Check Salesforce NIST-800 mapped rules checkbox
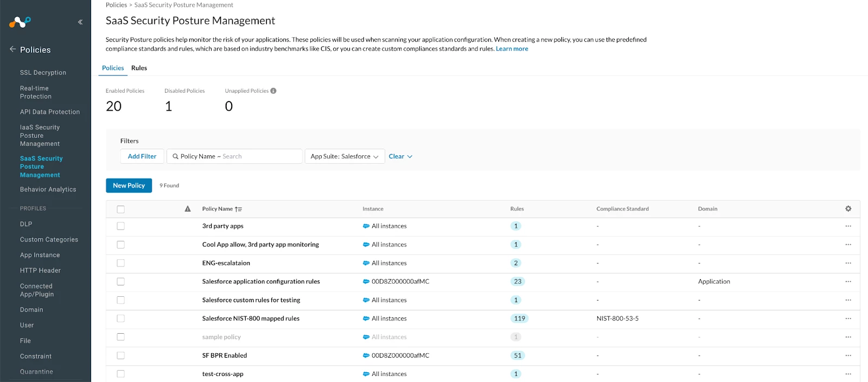The image size is (868, 382). 120,319
